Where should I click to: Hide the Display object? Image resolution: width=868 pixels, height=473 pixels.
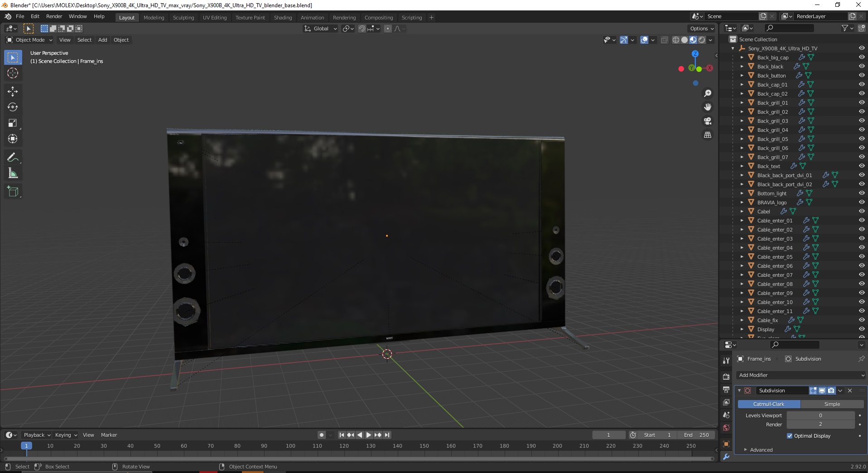[x=861, y=329]
